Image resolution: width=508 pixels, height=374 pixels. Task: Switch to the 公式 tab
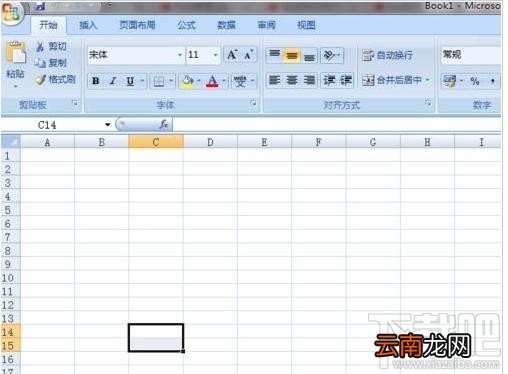pos(186,25)
